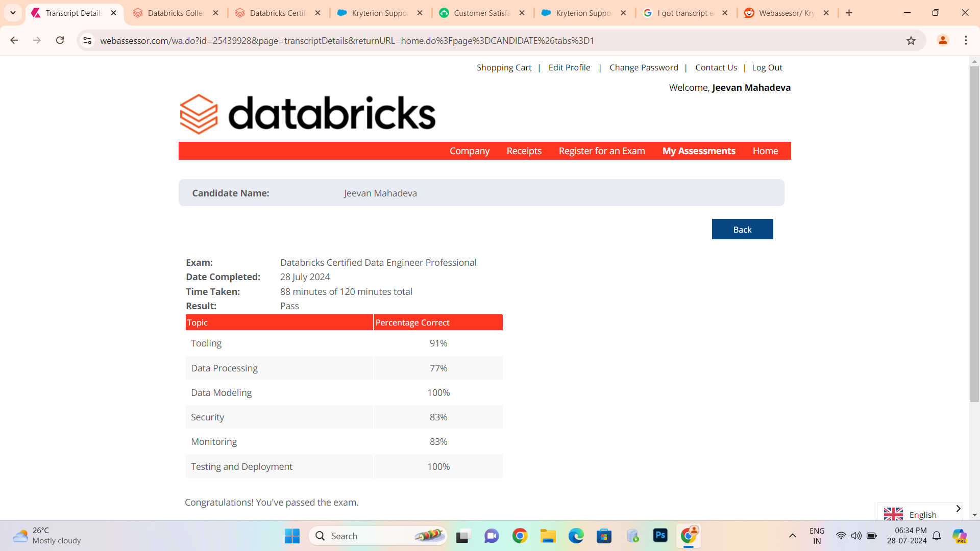
Task: Open Register for an Exam menu
Action: (x=602, y=151)
